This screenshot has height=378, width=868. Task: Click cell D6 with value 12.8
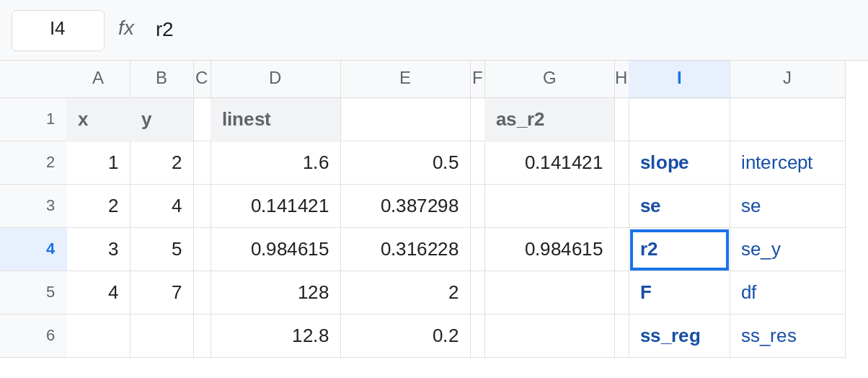275,335
